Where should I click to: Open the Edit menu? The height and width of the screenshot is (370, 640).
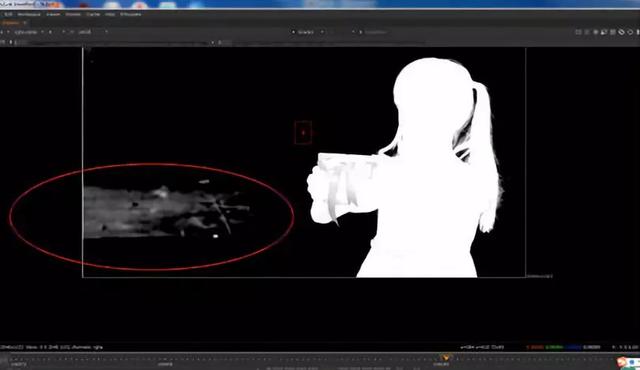(x=8, y=14)
